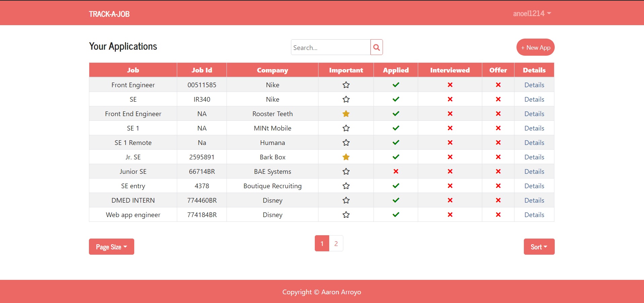Toggle important star for DMED INTERN row
Screen dimensions: 644x303
[x=346, y=200]
